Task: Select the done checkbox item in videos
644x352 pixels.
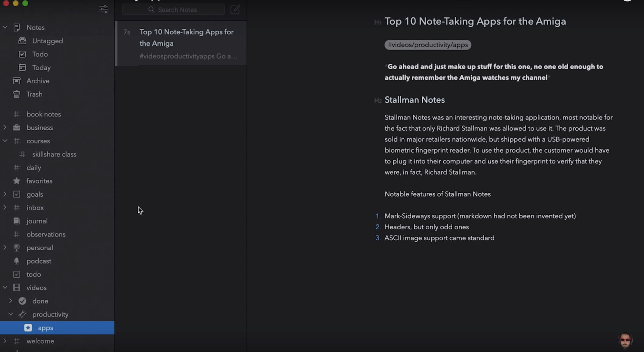Action: tap(40, 301)
